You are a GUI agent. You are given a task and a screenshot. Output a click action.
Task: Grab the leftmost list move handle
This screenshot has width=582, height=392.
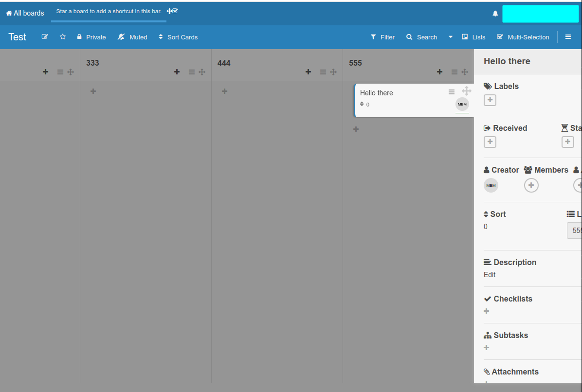click(71, 72)
